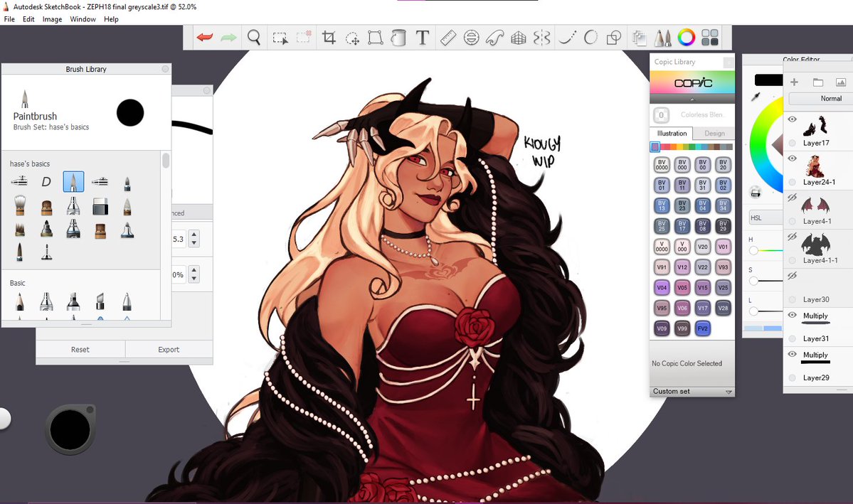
Task: Hide Layer31 using its eye icon
Action: 792,315
